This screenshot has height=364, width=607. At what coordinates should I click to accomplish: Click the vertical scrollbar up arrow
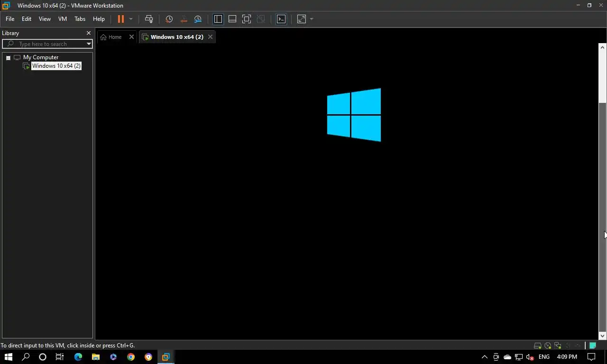pyautogui.click(x=603, y=47)
